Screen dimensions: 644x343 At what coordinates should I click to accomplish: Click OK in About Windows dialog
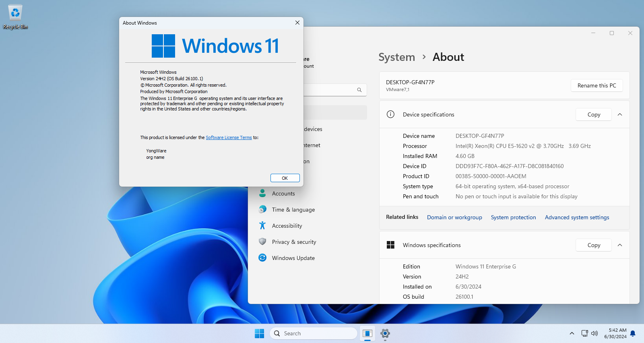(285, 178)
